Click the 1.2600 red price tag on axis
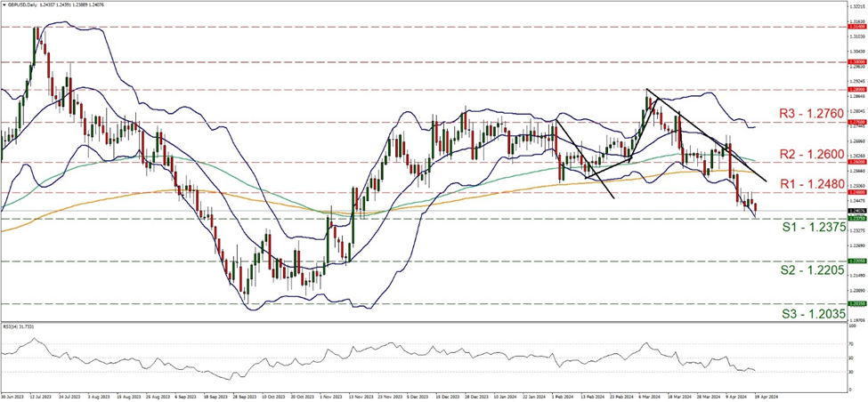868x402 pixels. pos(857,163)
